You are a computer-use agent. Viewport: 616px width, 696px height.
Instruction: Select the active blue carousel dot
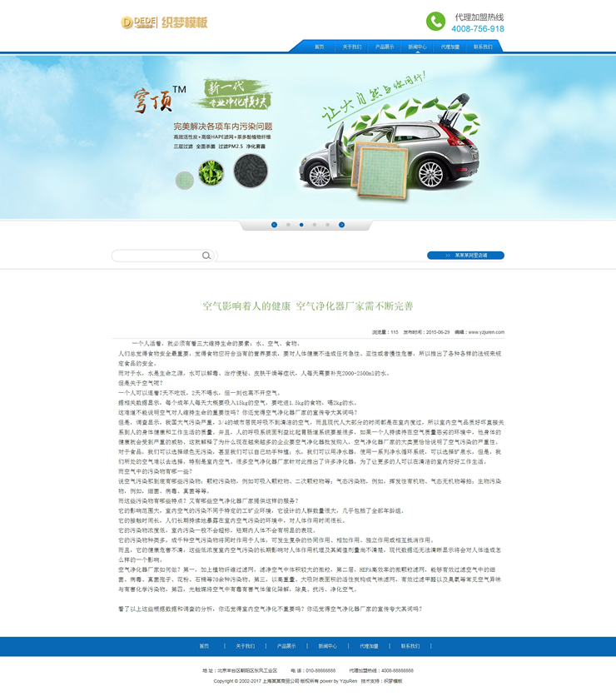301,225
